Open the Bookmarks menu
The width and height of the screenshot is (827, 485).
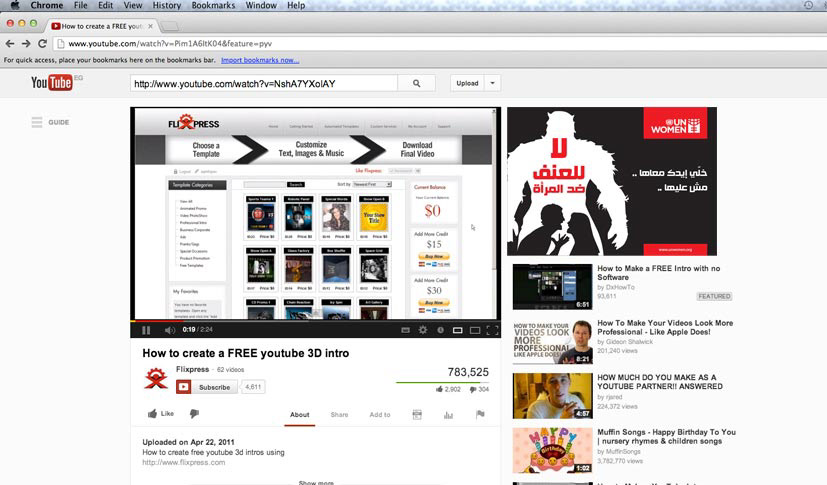[x=213, y=5]
